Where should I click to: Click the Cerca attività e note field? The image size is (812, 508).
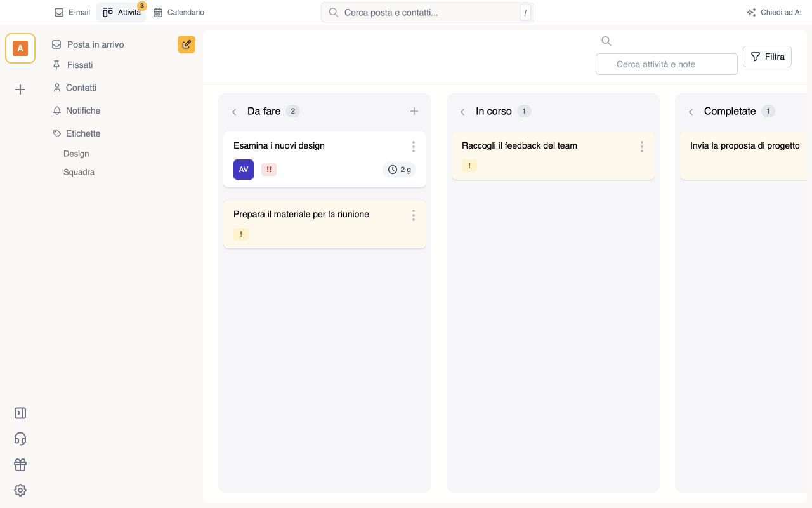[x=666, y=64]
